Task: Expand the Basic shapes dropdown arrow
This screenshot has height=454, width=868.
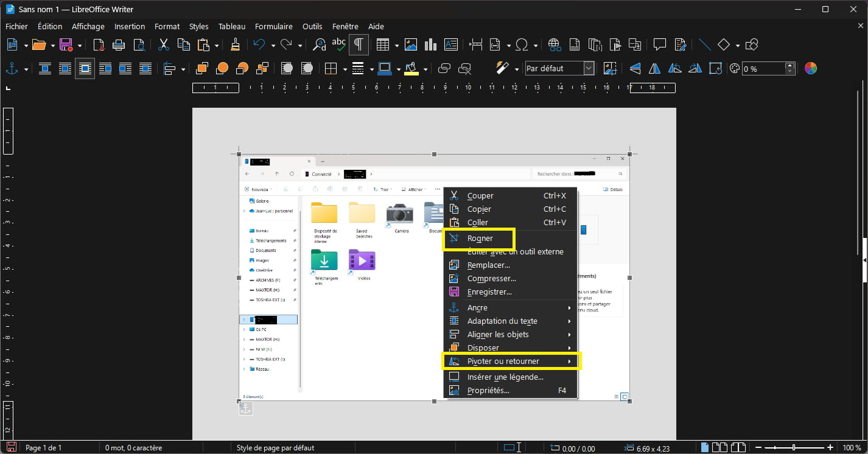Action: coord(737,45)
